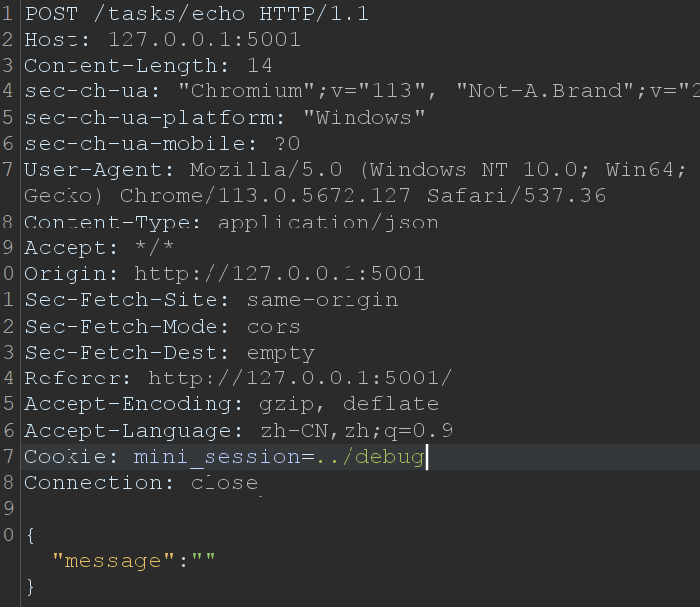700x607 pixels.
Task: Click the zh-CN Accept-Language value
Action: point(278,430)
